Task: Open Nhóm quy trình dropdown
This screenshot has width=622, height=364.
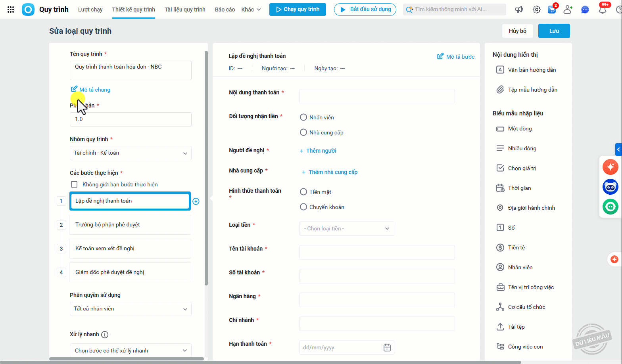Action: 131,153
